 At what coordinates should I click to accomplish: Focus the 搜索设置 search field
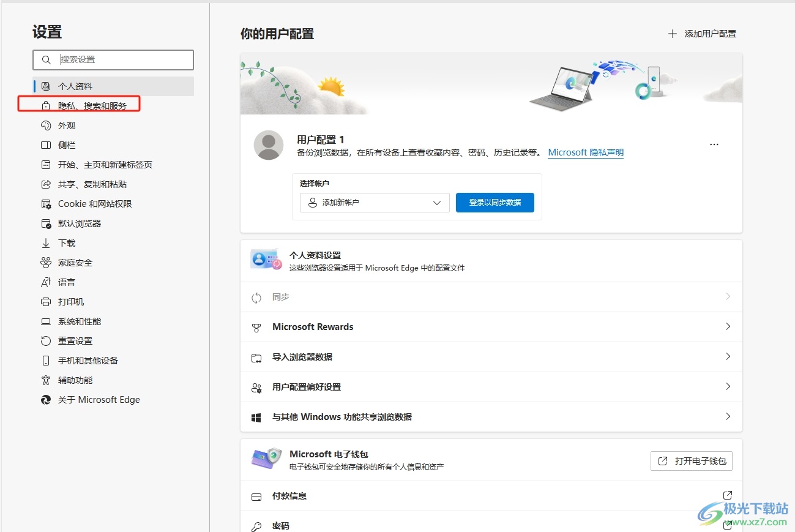(x=113, y=60)
